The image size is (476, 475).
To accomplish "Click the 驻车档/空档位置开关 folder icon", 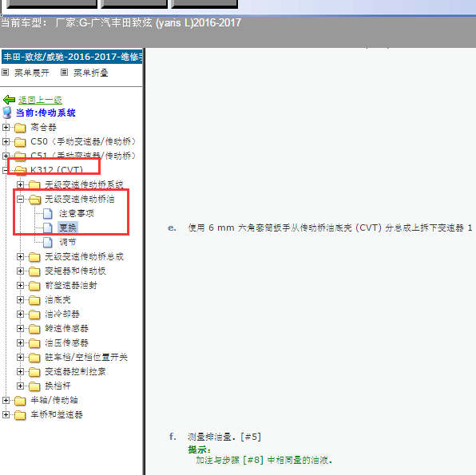I will 34,357.
